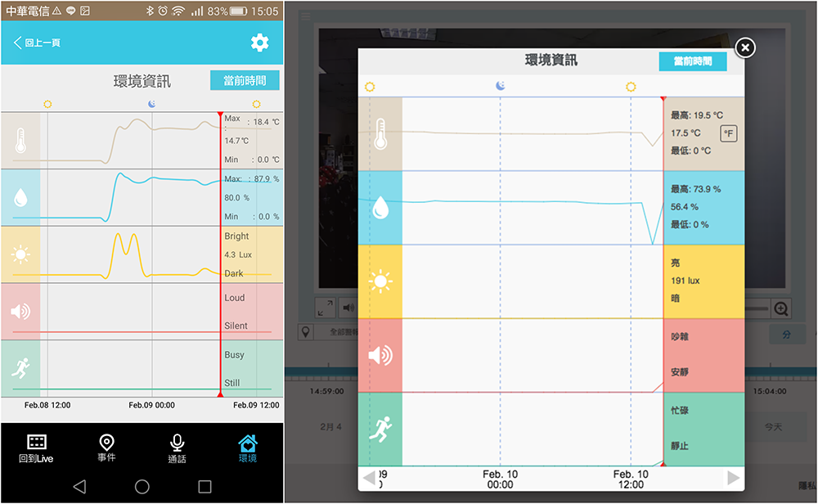Click thermometer icon in popup chart
Image resolution: width=818 pixels, height=504 pixels.
(x=380, y=134)
